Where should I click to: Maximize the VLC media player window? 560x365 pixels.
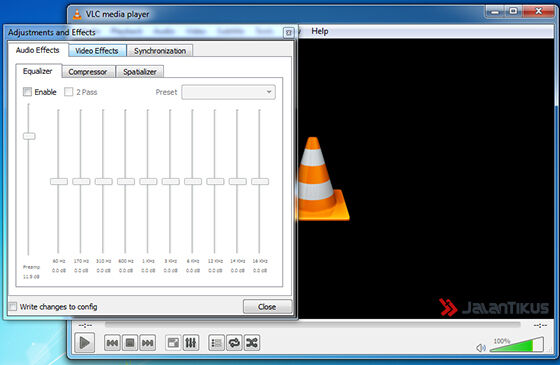(x=513, y=12)
